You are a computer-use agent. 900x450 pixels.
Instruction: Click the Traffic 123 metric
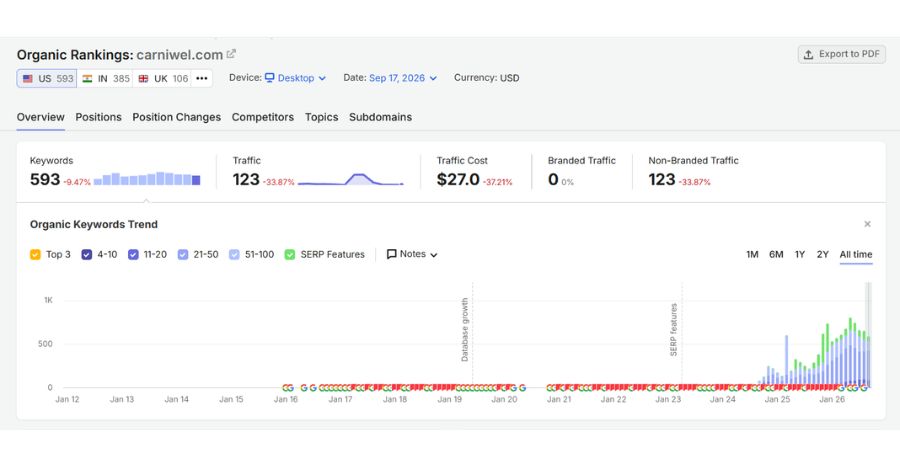coord(246,180)
